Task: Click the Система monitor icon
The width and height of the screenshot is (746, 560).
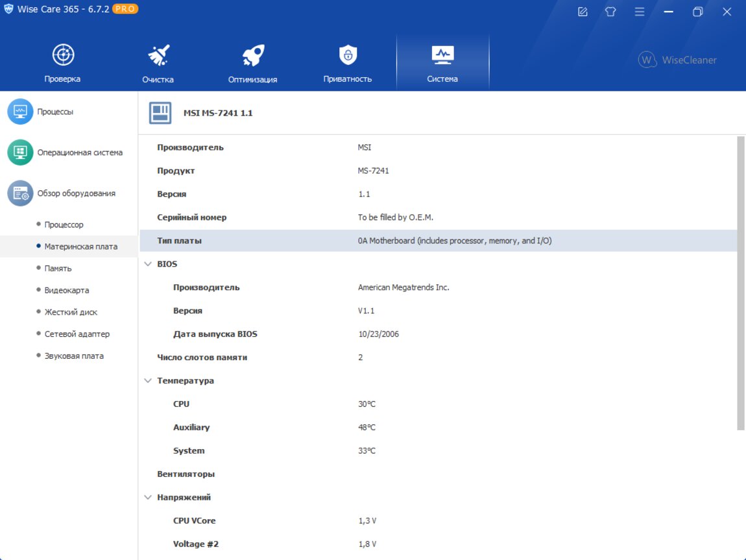Action: 442,55
